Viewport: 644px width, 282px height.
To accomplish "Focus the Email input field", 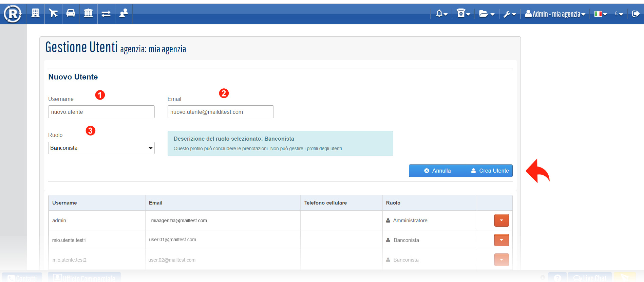I will pyautogui.click(x=221, y=112).
